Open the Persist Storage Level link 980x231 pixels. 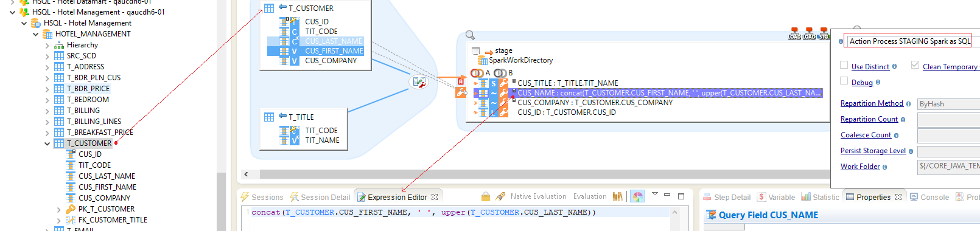click(x=873, y=151)
